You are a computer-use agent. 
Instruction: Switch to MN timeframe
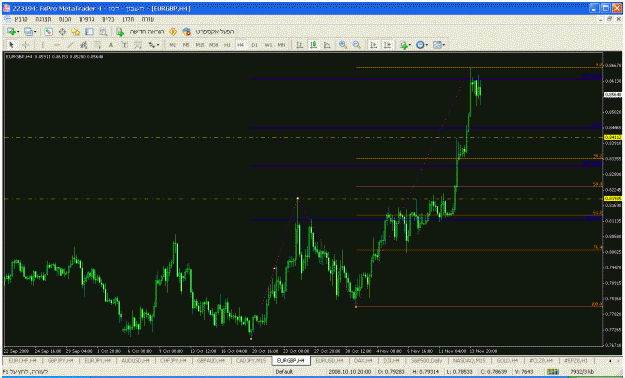(281, 45)
